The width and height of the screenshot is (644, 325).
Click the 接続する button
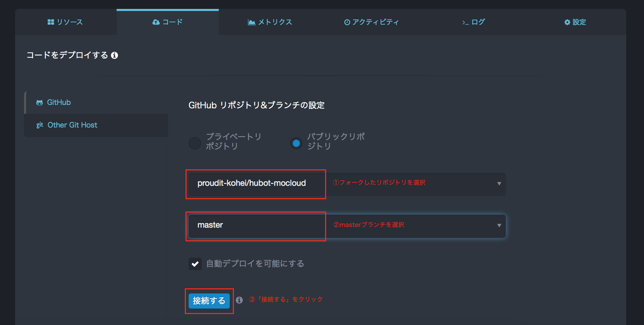pyautogui.click(x=209, y=300)
